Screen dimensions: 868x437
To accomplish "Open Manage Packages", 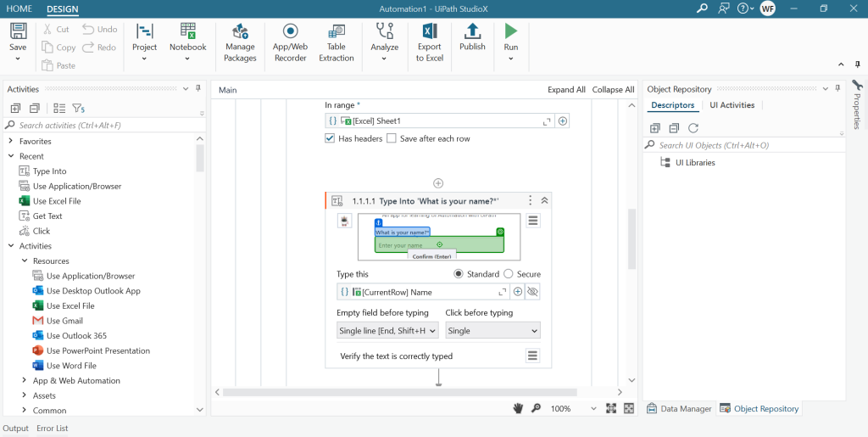I will (240, 43).
